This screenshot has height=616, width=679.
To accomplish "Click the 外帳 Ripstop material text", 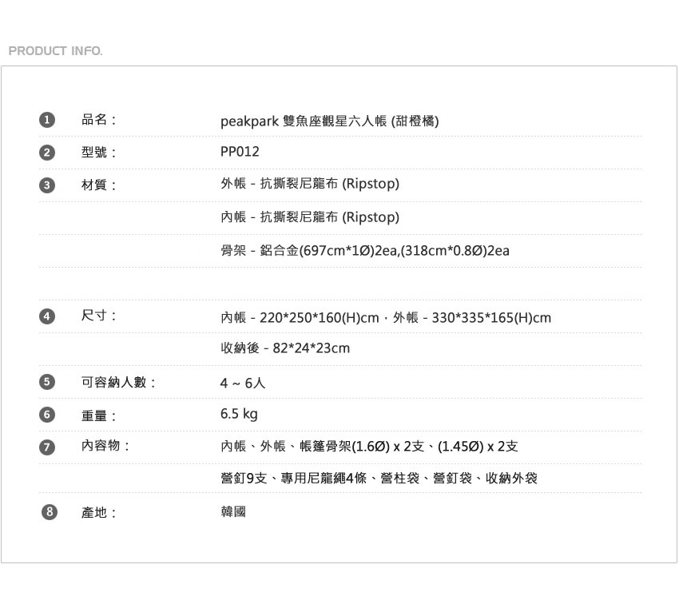I will pos(309,184).
